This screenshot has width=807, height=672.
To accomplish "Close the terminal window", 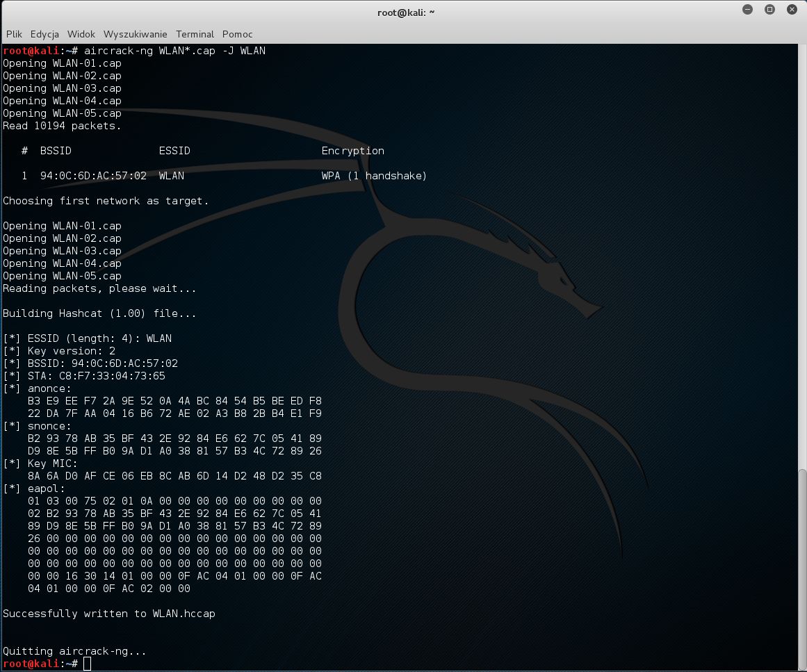I will click(x=792, y=9).
